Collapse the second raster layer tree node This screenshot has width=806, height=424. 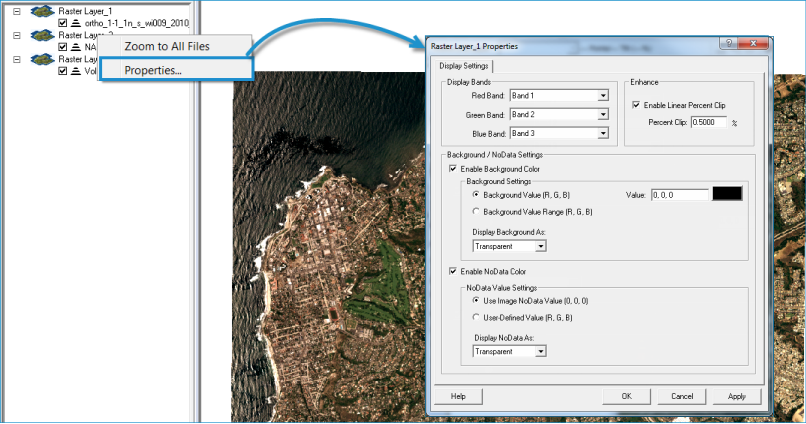point(17,35)
